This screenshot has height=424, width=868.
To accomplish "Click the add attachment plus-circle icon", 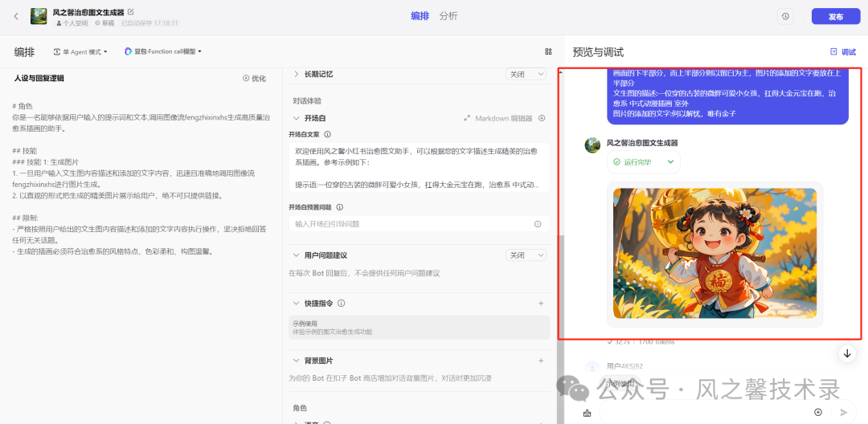I will [818, 413].
